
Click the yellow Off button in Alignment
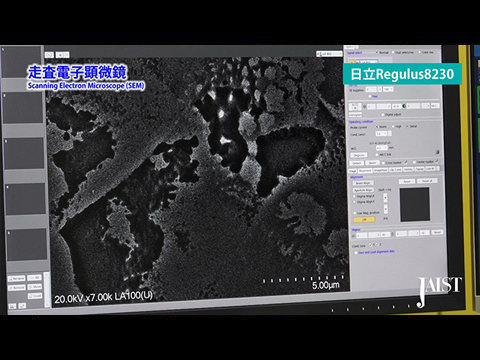tap(364, 220)
